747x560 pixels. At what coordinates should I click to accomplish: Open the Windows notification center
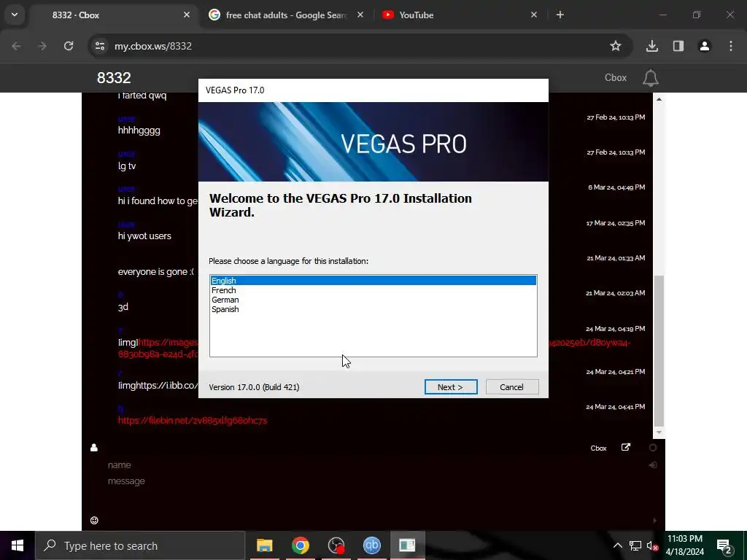click(724, 545)
